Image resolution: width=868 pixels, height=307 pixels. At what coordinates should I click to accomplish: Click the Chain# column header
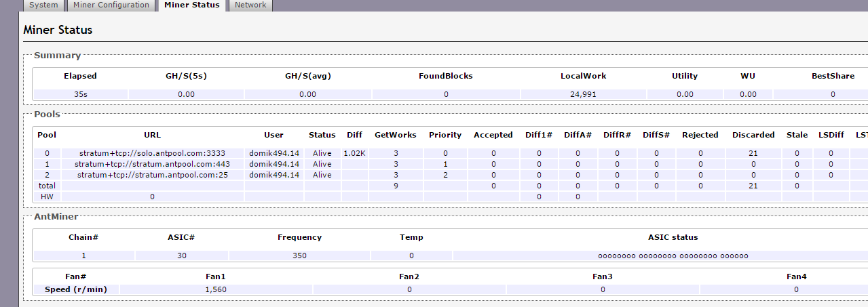84,237
